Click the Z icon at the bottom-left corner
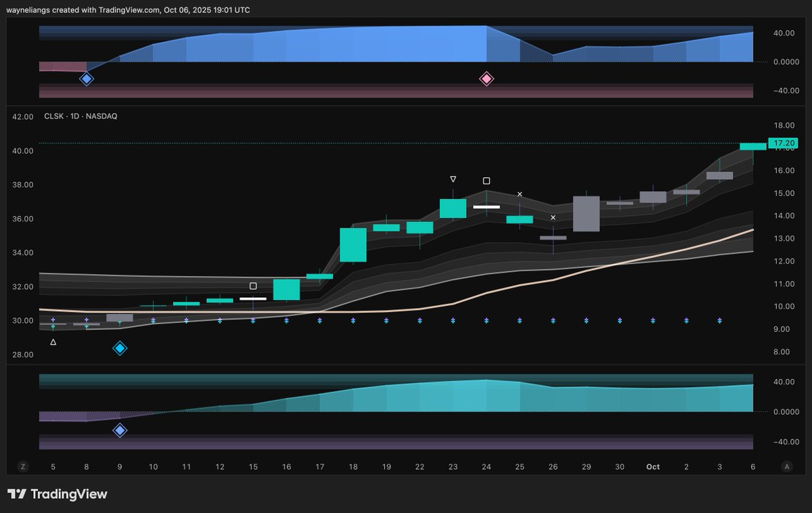This screenshot has height=513, width=812. click(22, 466)
